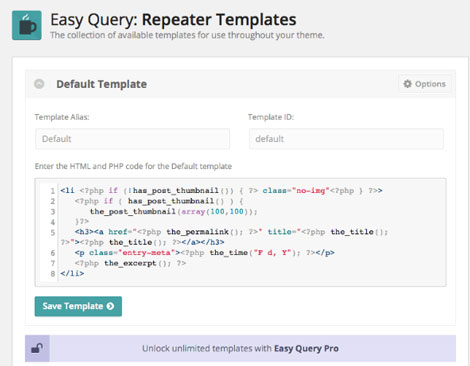
Task: Click code line 3 the_post_thumbnail call
Action: (173, 211)
